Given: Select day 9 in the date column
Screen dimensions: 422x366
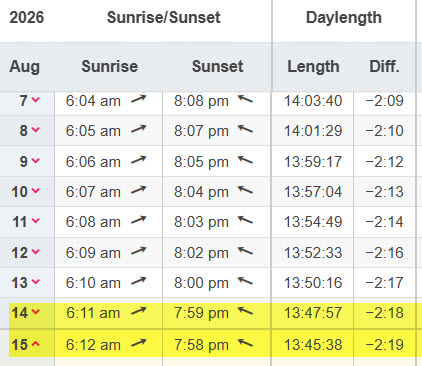Looking at the screenshot, I should click(23, 162).
